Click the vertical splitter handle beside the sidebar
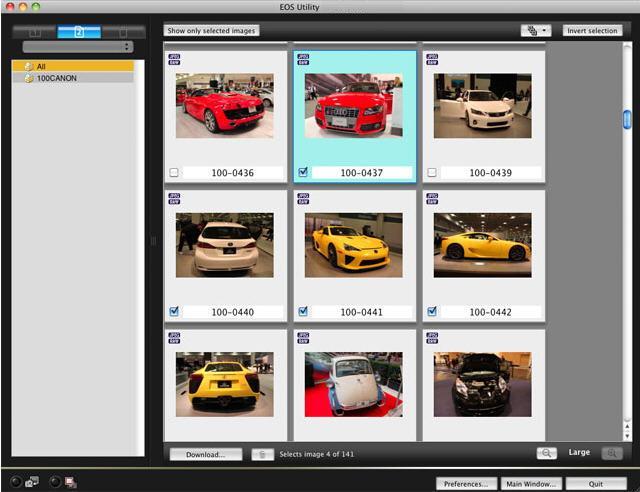The image size is (640, 492). click(154, 240)
